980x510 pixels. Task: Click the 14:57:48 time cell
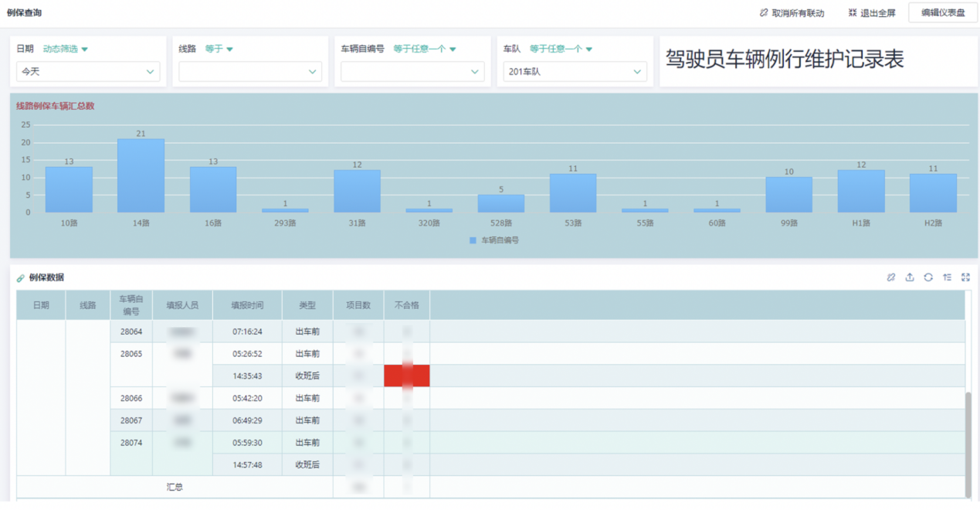(x=247, y=465)
